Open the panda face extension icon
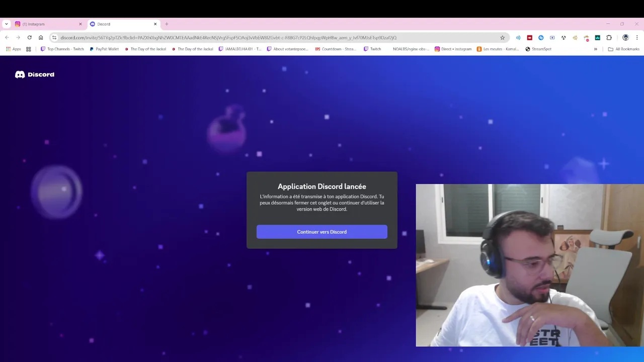Screen dimensions: 644x362 click(563, 38)
